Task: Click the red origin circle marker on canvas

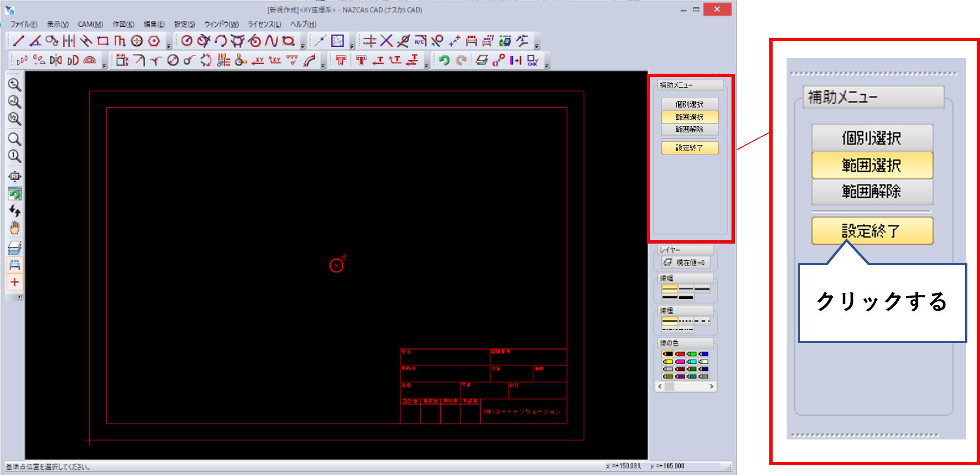Action: click(336, 266)
